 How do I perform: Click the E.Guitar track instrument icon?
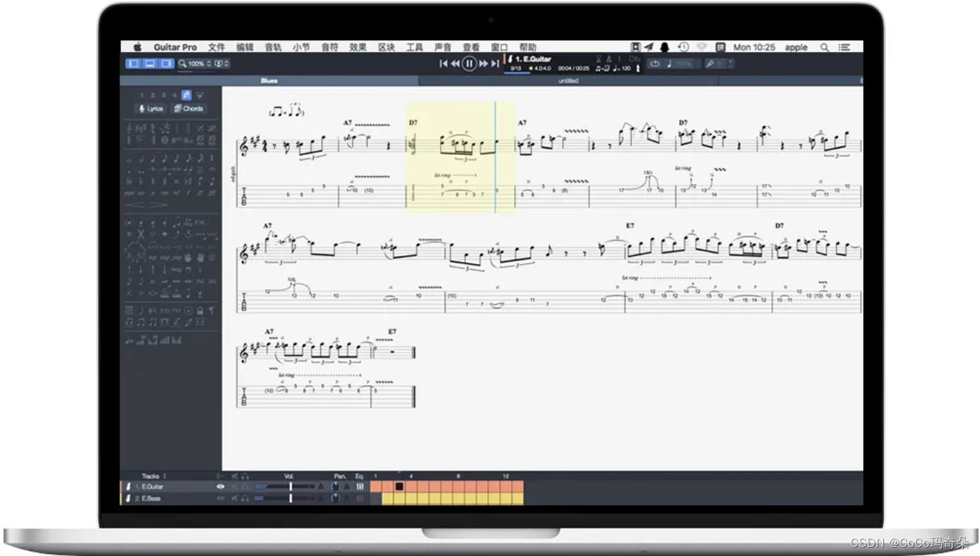click(x=128, y=487)
